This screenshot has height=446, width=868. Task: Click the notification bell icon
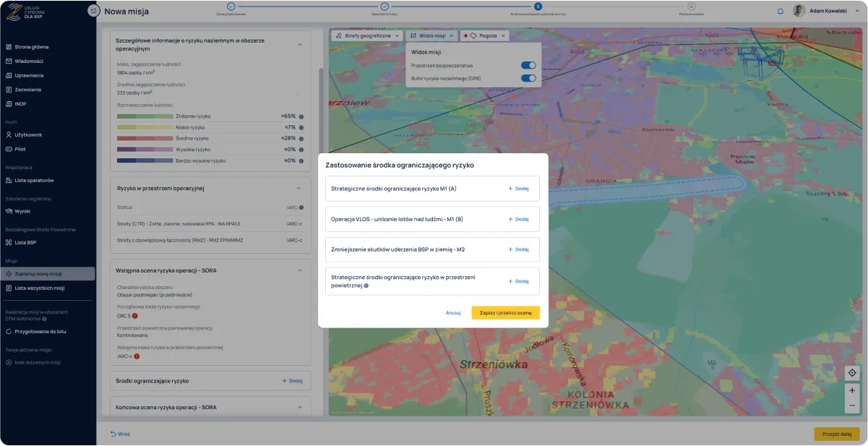pos(780,11)
